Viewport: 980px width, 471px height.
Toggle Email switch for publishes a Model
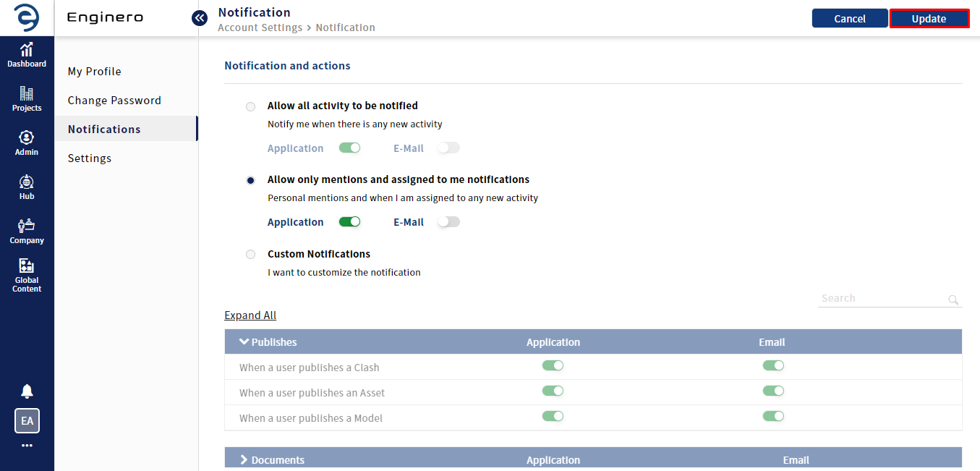[773, 417]
